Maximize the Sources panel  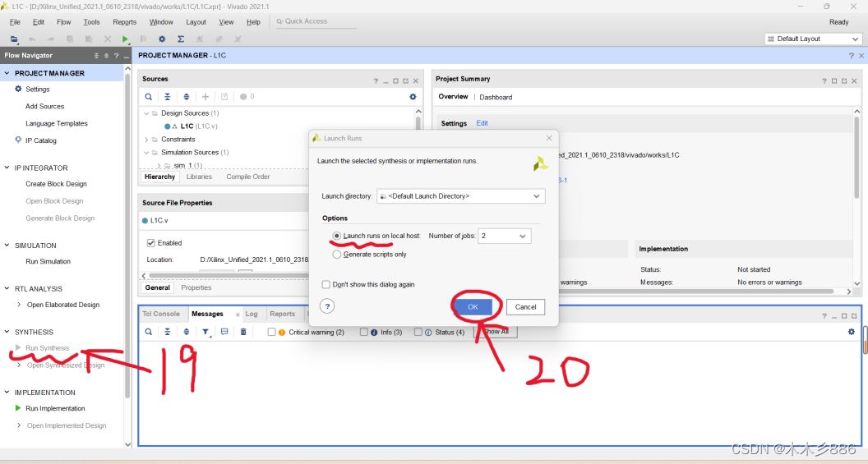395,80
